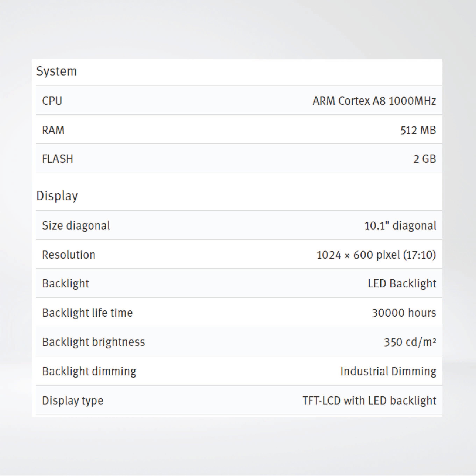Click the 350 cd/m² value
Image resolution: width=476 pixels, height=476 pixels.
pyautogui.click(x=410, y=342)
